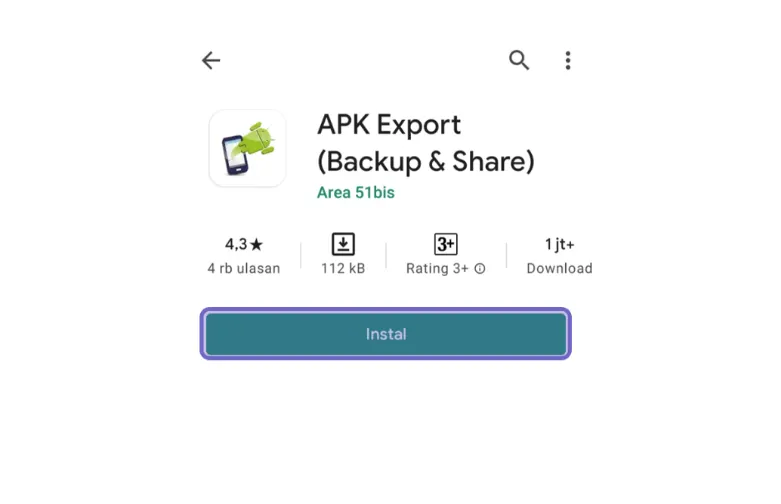Image resolution: width=781 pixels, height=504 pixels.
Task: Open info icon beside Rating 3+
Action: tap(480, 269)
